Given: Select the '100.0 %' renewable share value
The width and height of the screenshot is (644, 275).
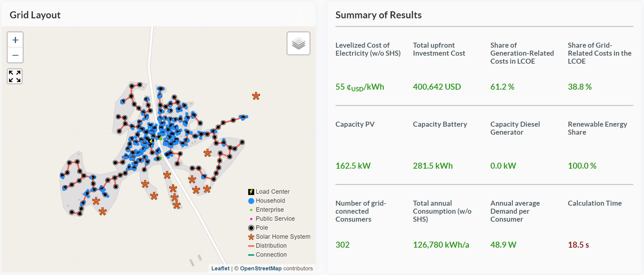Looking at the screenshot, I should (582, 166).
